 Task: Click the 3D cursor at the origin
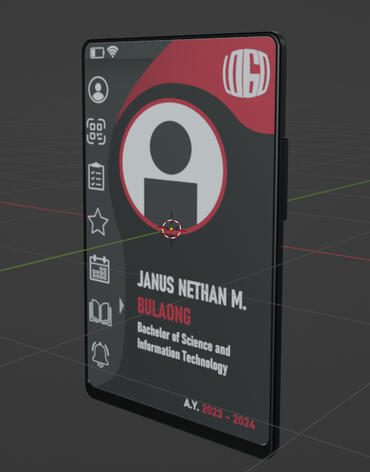[171, 229]
